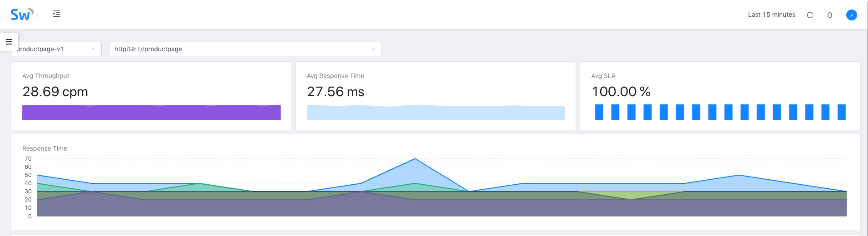Image resolution: width=868 pixels, height=236 pixels.
Task: Click the Avg SLA card title
Action: 603,76
